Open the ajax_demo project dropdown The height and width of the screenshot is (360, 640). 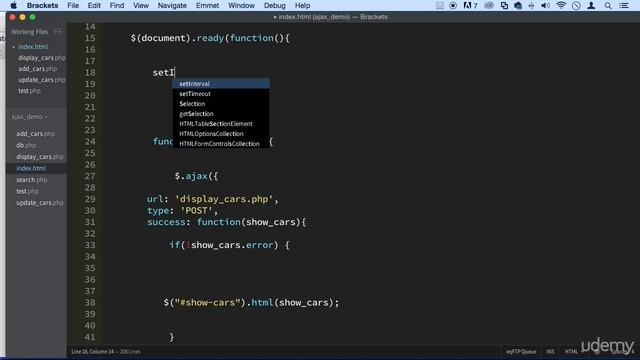click(x=29, y=117)
